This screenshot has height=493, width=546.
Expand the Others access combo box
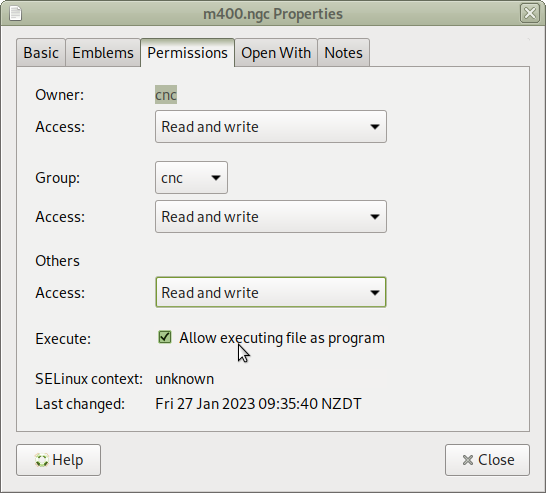[271, 292]
